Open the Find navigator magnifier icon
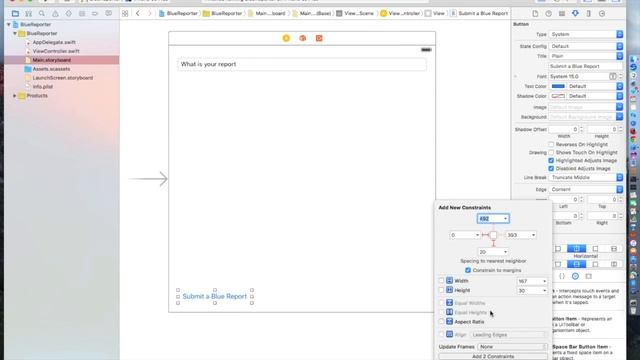 point(42,13)
